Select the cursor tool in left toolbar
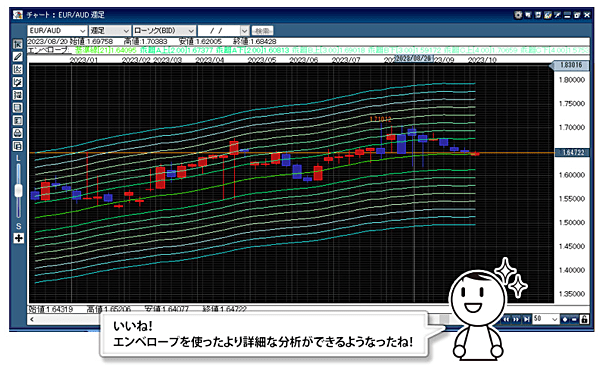600x367 pixels. coord(18,44)
